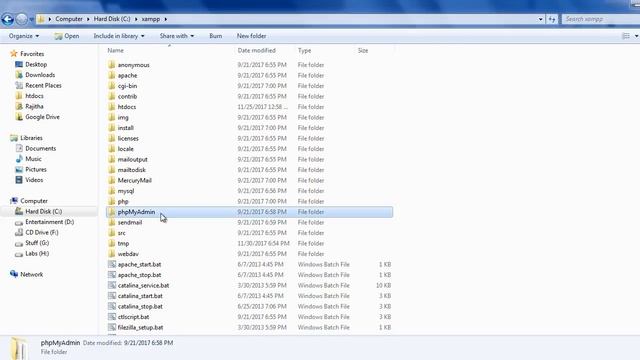Select the tmp folder icon
640x360 pixels.
[112, 243]
